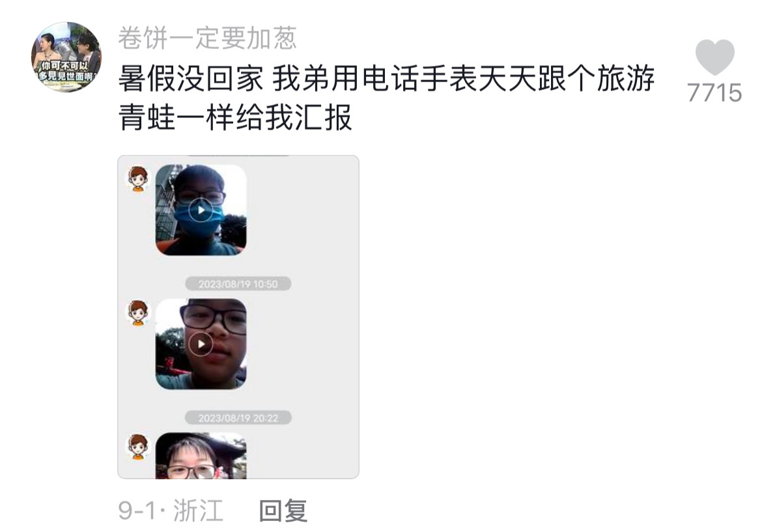This screenshot has width=762, height=532.
Task: Tap the 7715 like count
Action: click(x=714, y=93)
